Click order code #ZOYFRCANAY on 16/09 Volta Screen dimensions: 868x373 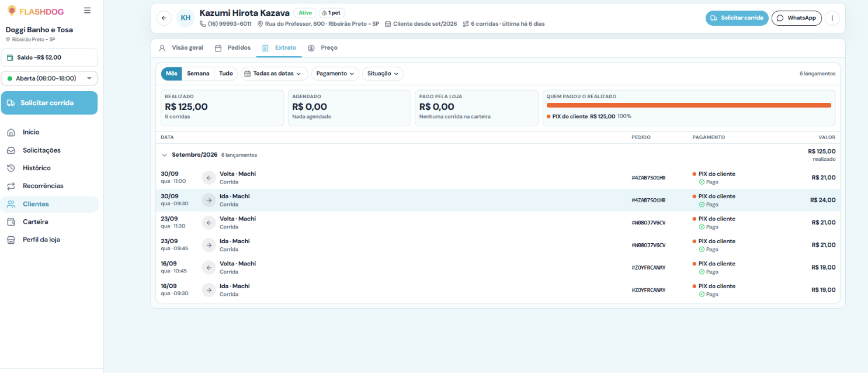(648, 267)
